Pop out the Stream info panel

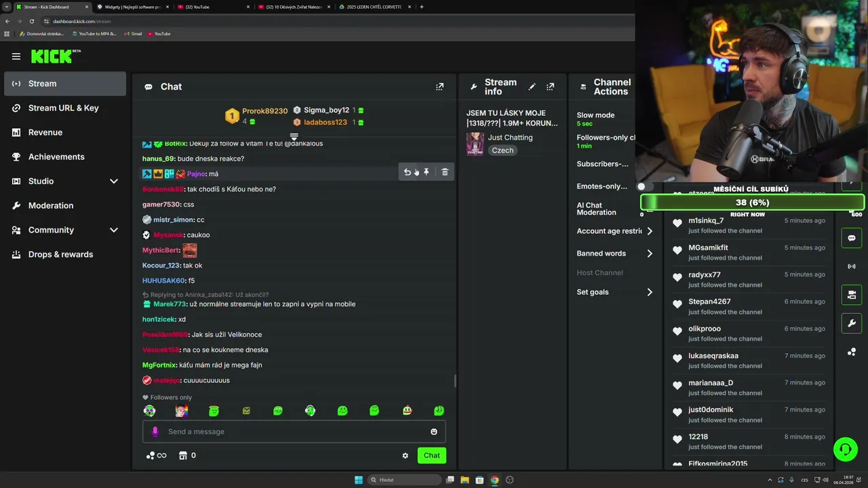[x=550, y=87]
